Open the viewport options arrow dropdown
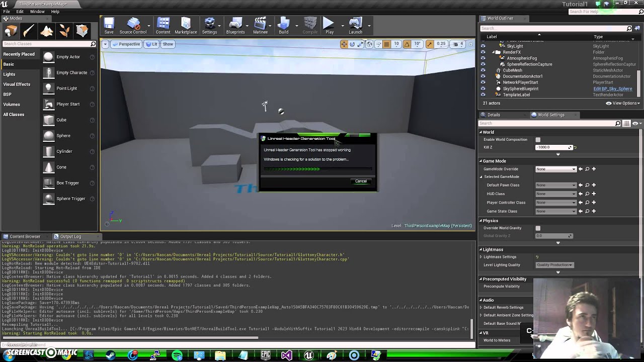 tap(105, 44)
